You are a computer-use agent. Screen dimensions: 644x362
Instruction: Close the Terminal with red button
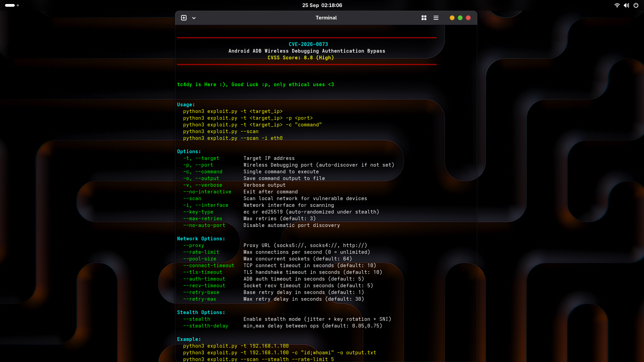tap(468, 18)
